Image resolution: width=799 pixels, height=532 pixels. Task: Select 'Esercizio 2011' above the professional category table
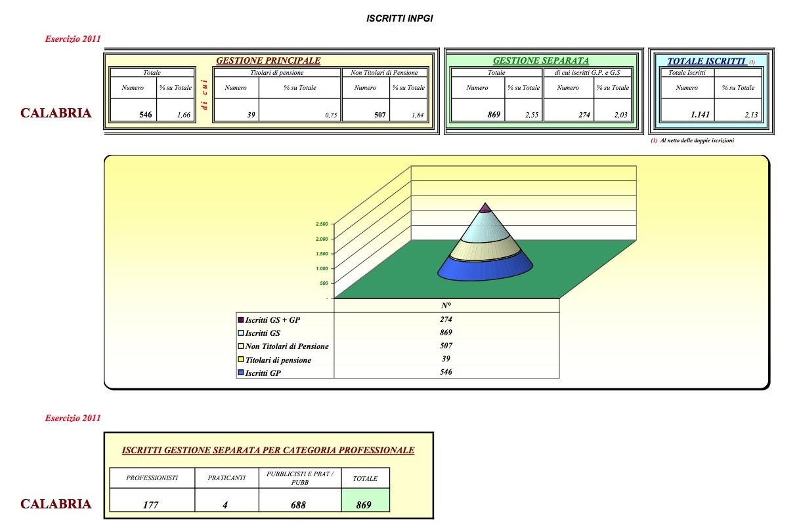tap(73, 418)
